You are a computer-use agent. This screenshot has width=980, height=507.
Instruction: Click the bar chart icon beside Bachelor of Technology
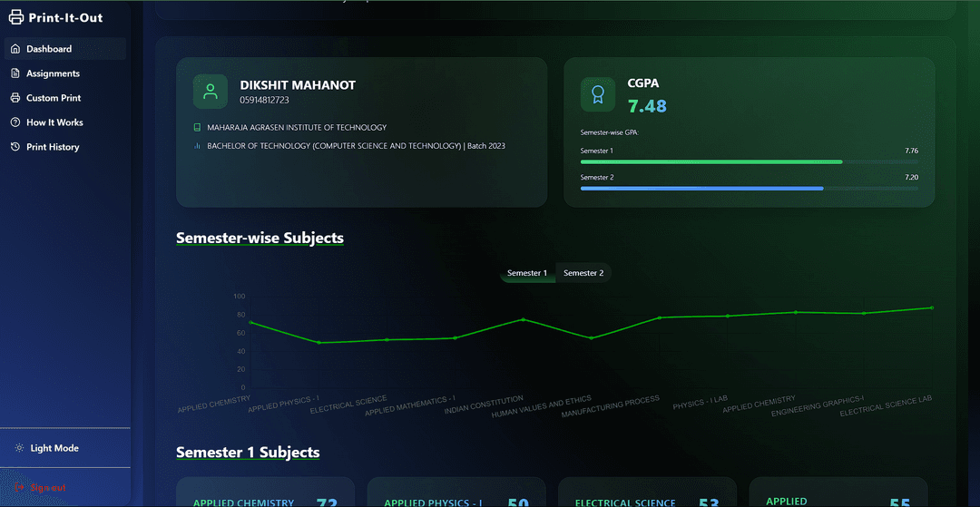pos(198,146)
